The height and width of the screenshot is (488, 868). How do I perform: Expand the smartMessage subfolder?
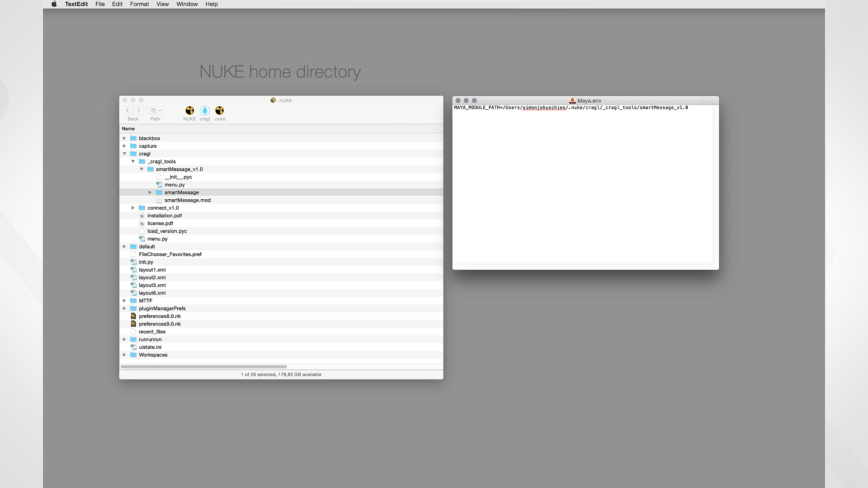coord(150,192)
